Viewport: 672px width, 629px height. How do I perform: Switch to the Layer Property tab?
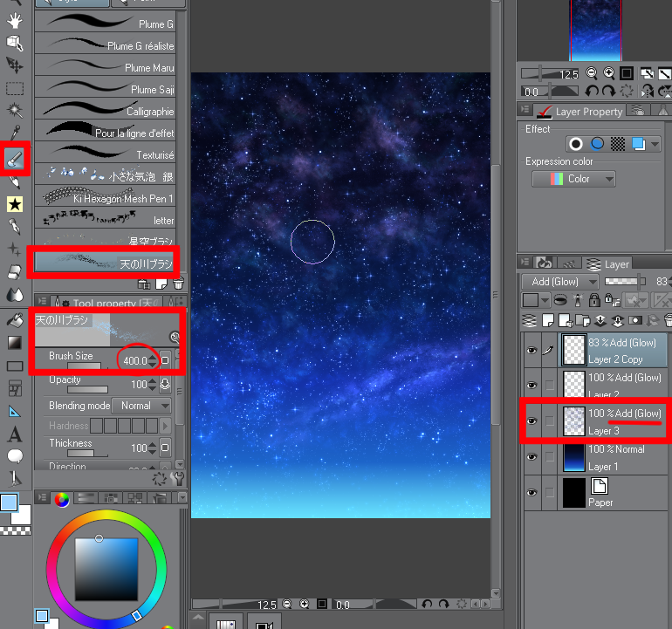[x=580, y=112]
